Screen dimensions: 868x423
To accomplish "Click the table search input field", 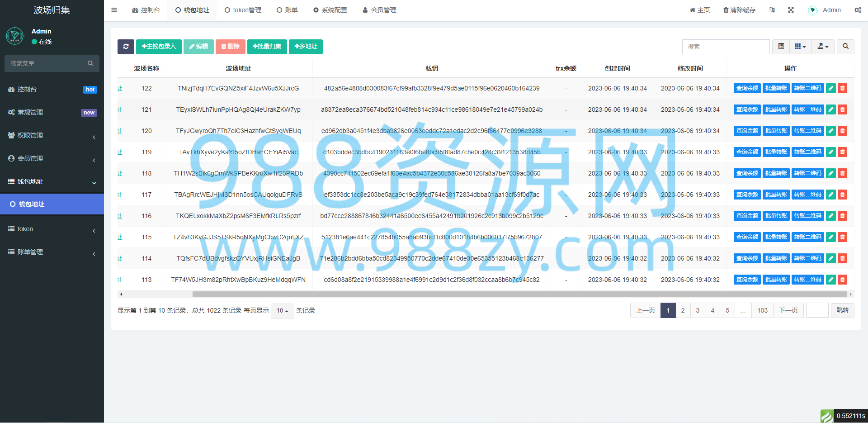I will pos(726,47).
